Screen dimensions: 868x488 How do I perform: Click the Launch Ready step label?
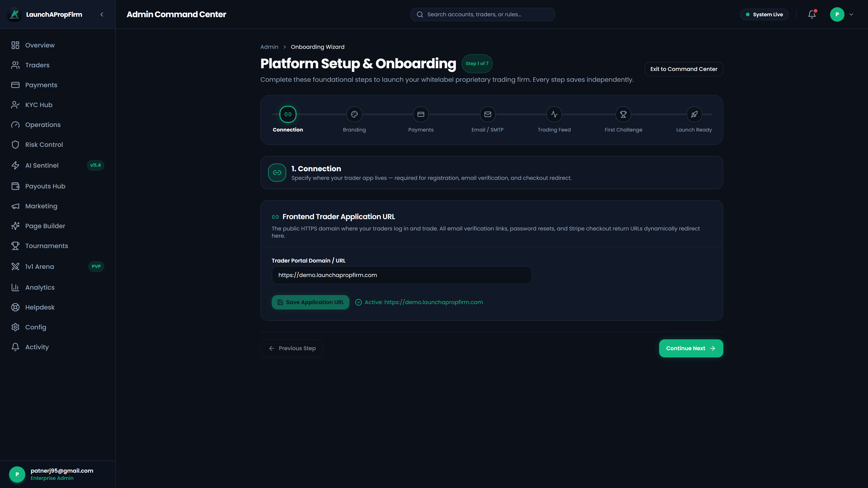coord(694,130)
